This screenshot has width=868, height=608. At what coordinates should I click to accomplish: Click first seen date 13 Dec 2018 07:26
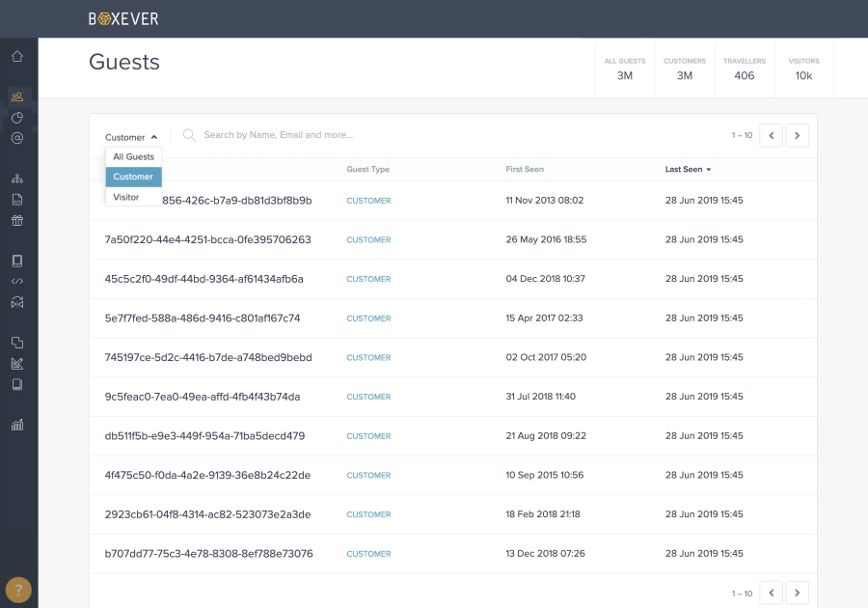[545, 554]
